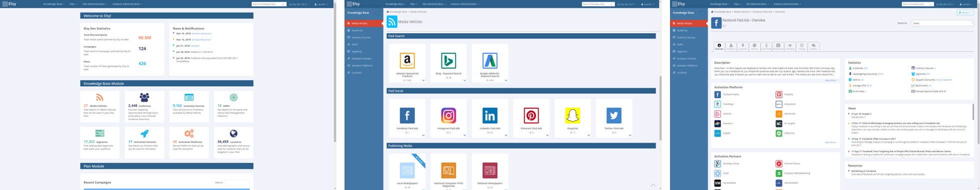Screen dimensions: 980x190
Task: Click Hourly Selection daypart granularity link
Action: 944,80
